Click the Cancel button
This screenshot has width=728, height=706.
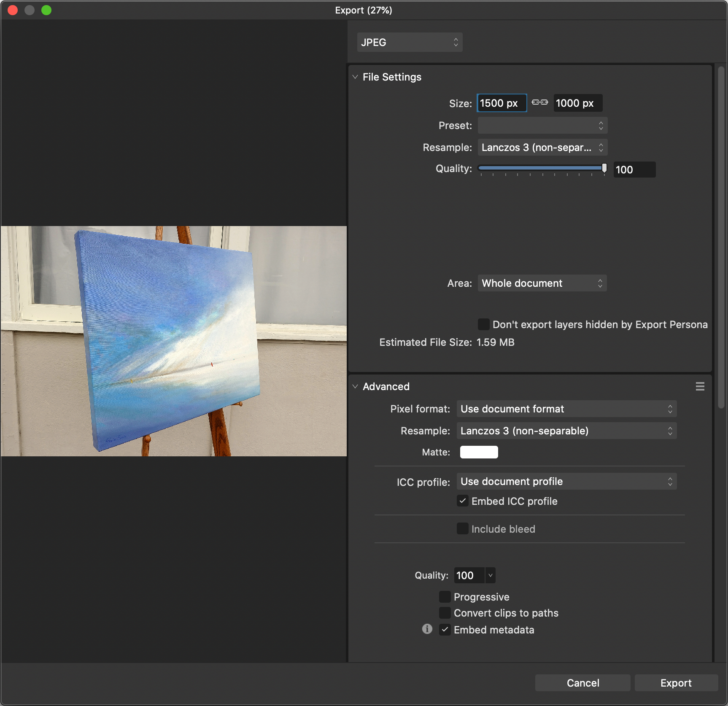(x=582, y=683)
